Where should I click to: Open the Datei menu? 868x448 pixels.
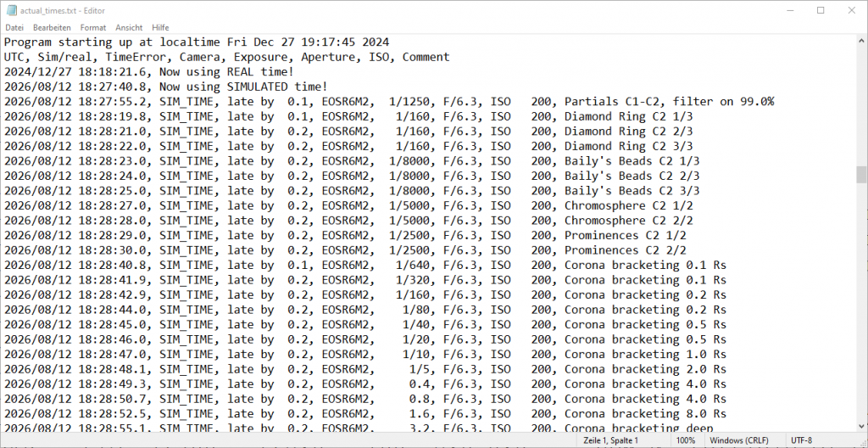[14, 28]
